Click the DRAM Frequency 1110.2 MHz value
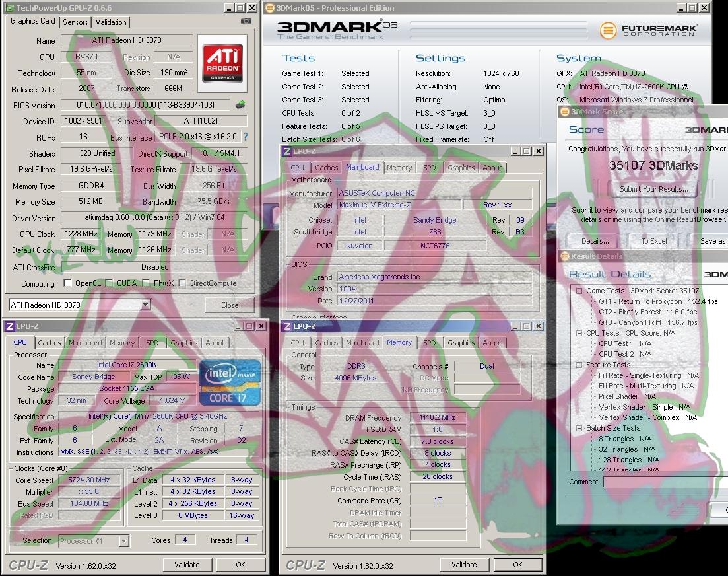Image resolution: width=728 pixels, height=576 pixels. (438, 417)
